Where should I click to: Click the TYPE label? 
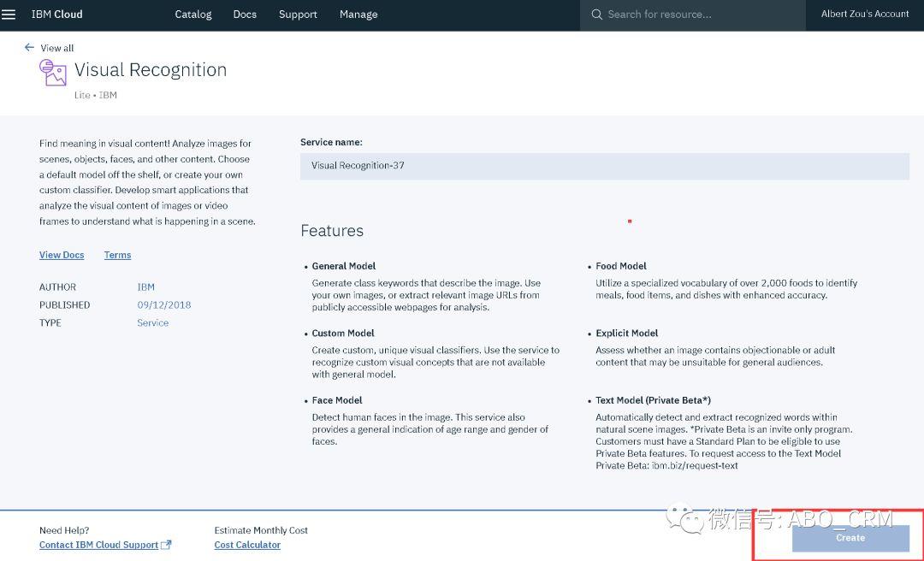click(x=50, y=323)
